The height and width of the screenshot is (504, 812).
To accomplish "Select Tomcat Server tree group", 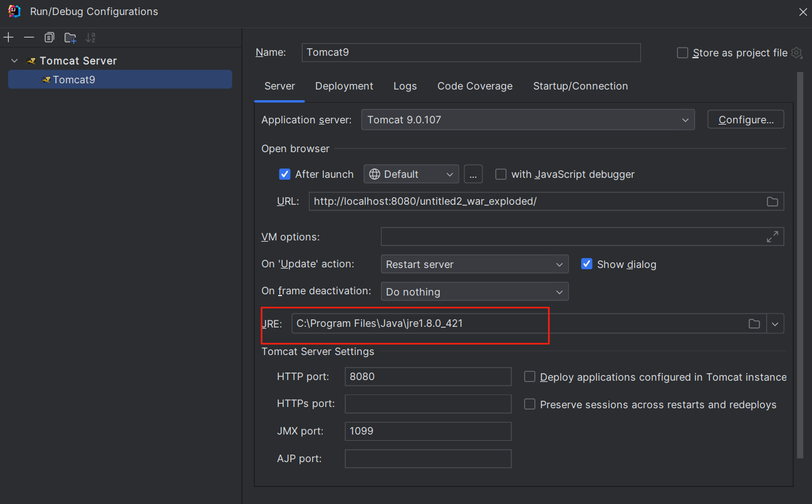I will pos(78,61).
